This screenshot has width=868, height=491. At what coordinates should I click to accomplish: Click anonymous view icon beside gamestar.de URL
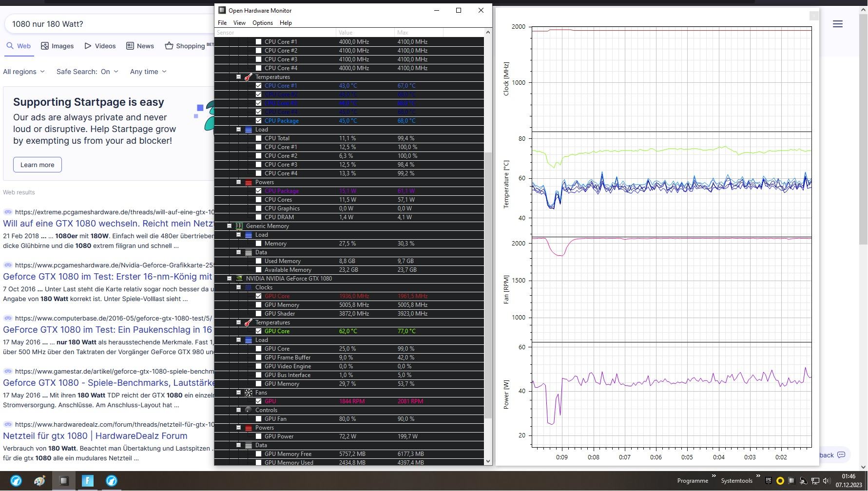[8, 372]
